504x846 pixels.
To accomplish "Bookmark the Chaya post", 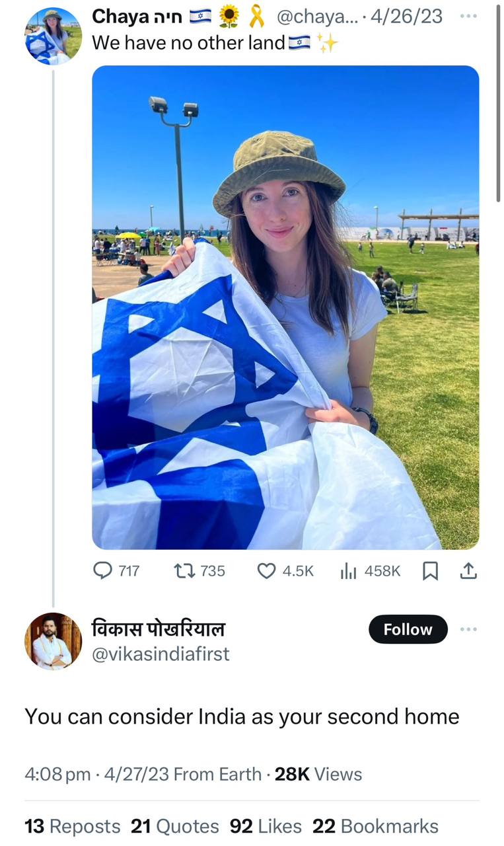I will click(x=430, y=571).
